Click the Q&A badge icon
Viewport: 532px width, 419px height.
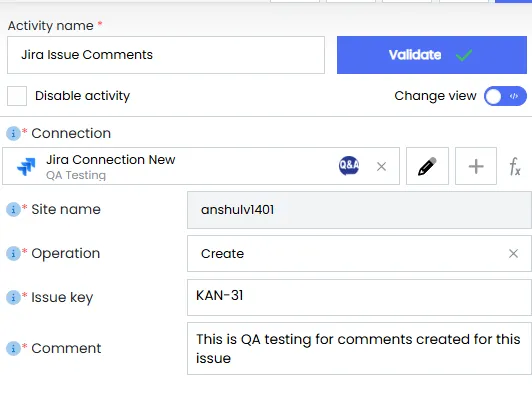click(349, 166)
